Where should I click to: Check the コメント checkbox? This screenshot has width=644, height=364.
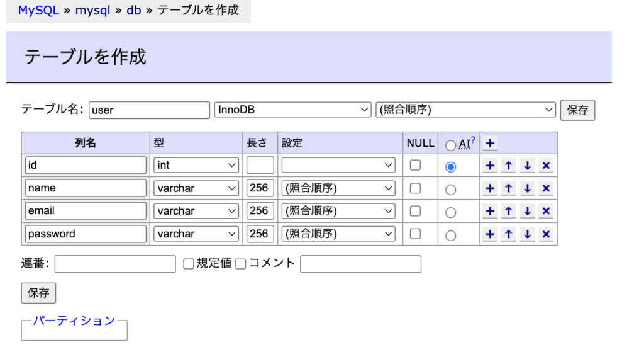[241, 264]
